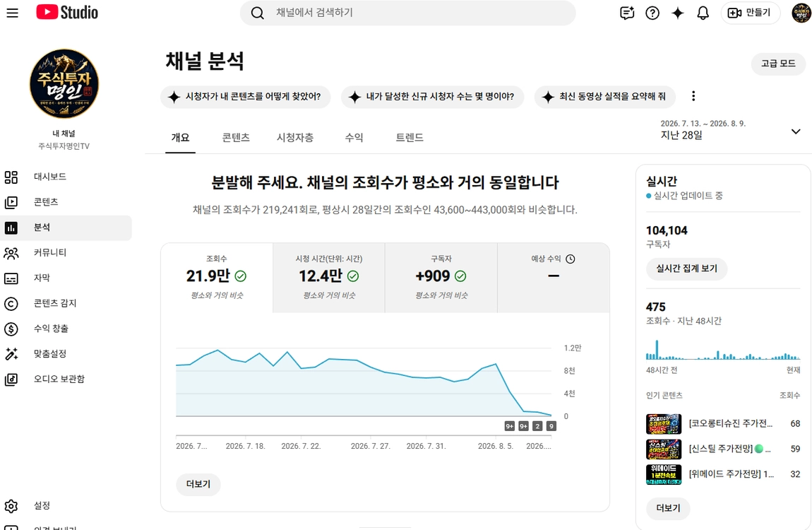
Task: Click the 콘텐츠 감지 copyright icon
Action: pos(11,304)
